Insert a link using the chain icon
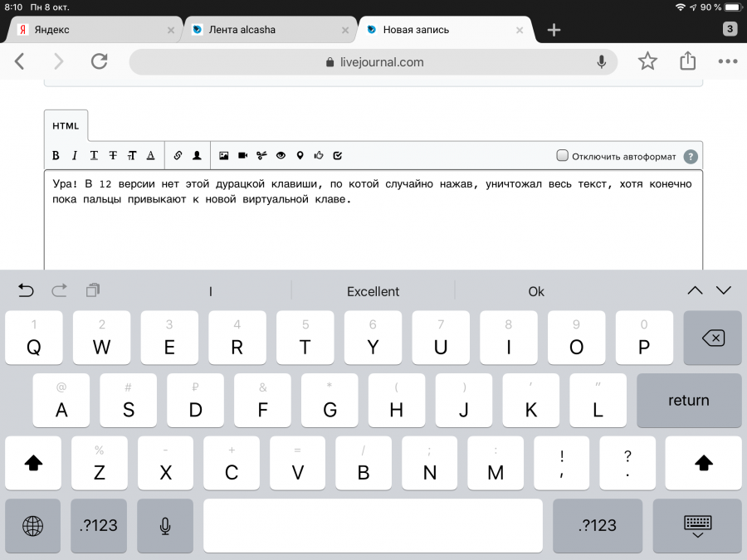This screenshot has height=560, width=747. (x=178, y=155)
